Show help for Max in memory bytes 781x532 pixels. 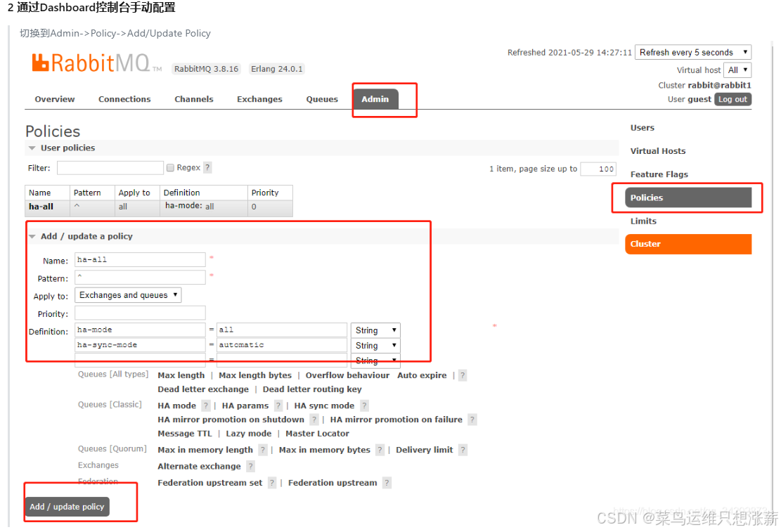pyautogui.click(x=380, y=450)
